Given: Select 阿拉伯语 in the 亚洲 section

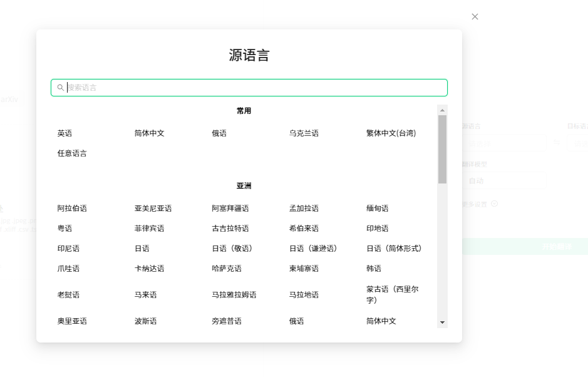Looking at the screenshot, I should pos(72,209).
